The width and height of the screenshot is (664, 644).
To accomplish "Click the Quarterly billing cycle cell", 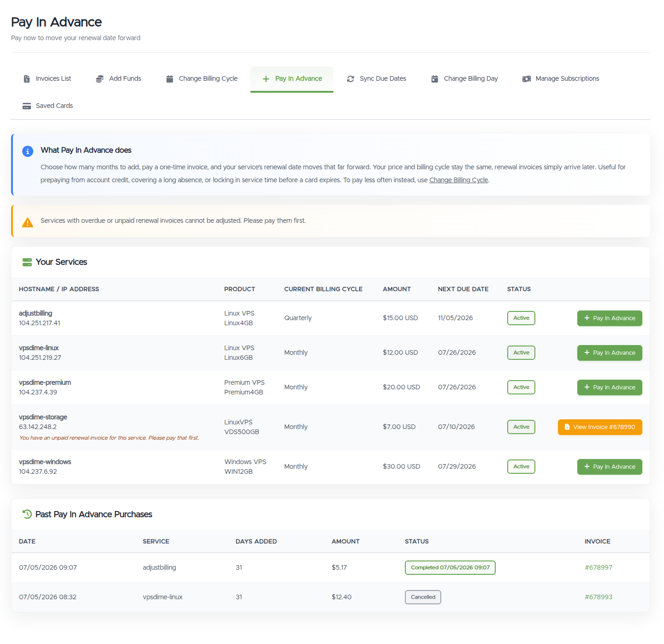I will point(298,318).
